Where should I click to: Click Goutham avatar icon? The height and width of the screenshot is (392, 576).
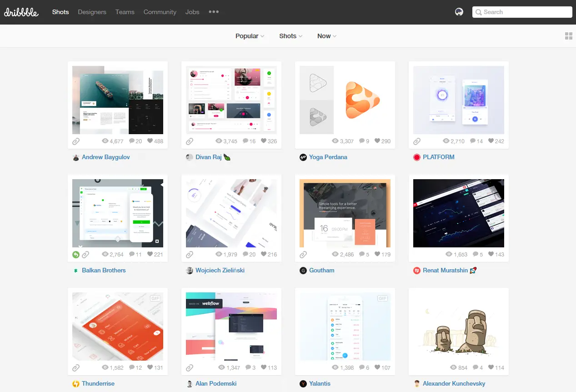pyautogui.click(x=303, y=271)
